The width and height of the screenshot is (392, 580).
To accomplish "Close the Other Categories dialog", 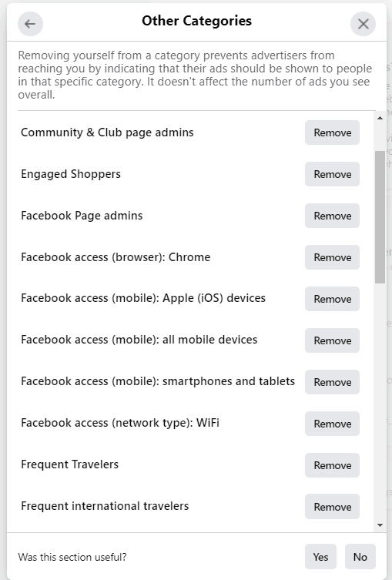I will (364, 24).
